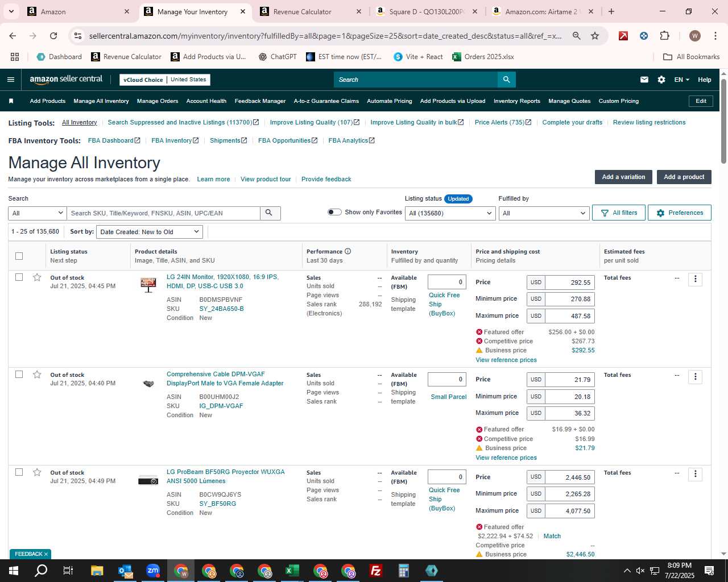Open Automate Pricing nav item
The height and width of the screenshot is (582, 728).
390,101
